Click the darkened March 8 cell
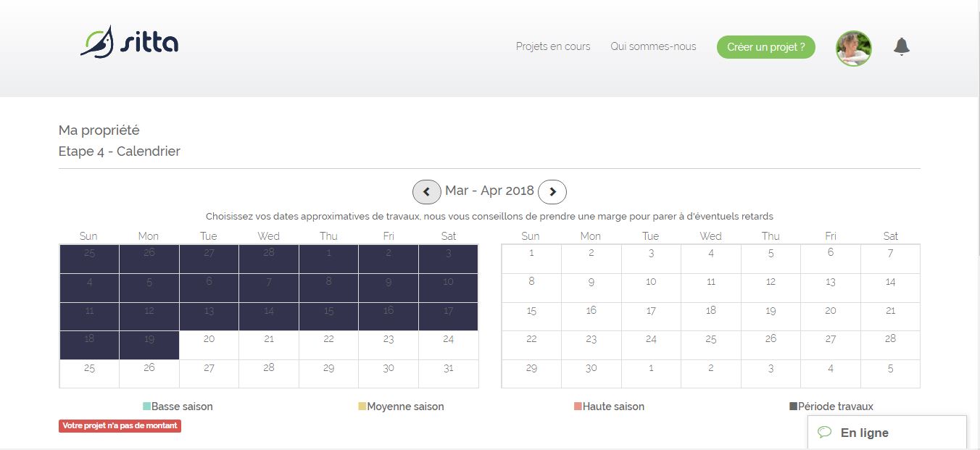Screen dimensions: 980x450 coord(329,288)
